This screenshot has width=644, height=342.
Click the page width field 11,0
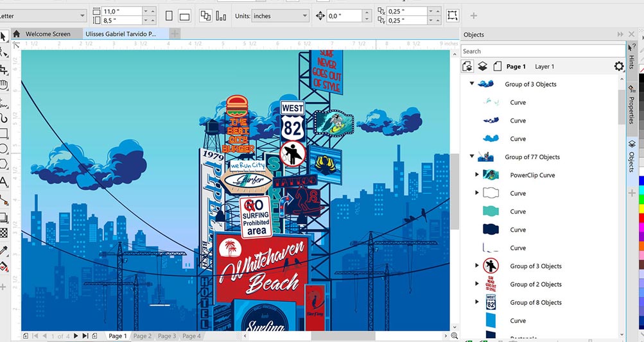click(122, 12)
